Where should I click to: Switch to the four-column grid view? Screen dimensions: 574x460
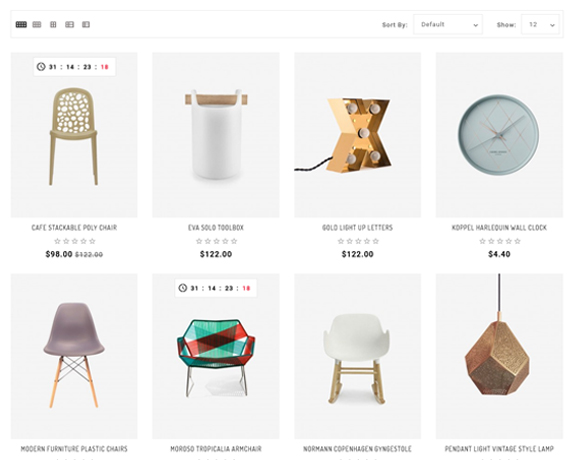[21, 25]
